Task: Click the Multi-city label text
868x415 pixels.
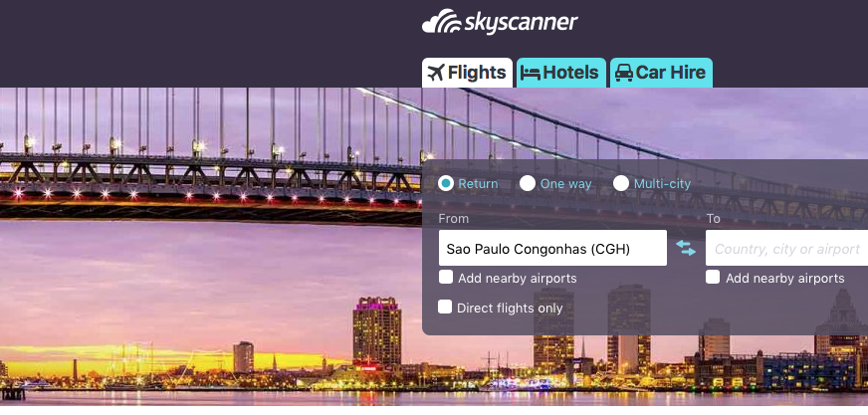Action: coord(662,184)
